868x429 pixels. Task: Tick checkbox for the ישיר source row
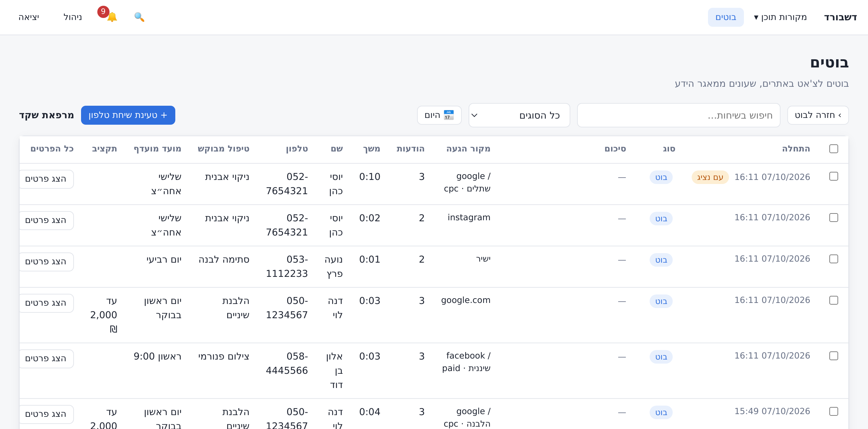coord(833,259)
